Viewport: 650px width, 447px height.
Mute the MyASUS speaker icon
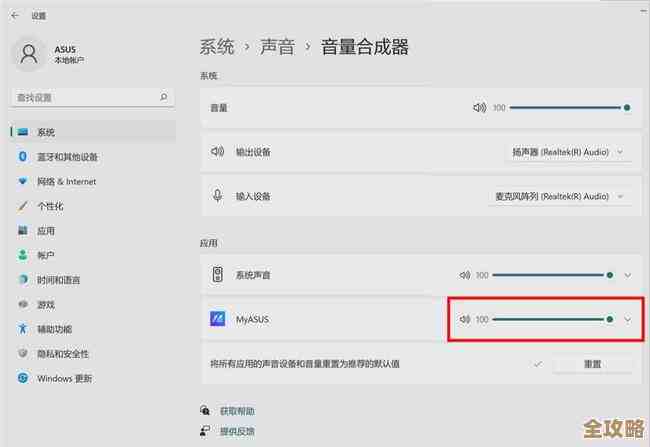coord(465,319)
